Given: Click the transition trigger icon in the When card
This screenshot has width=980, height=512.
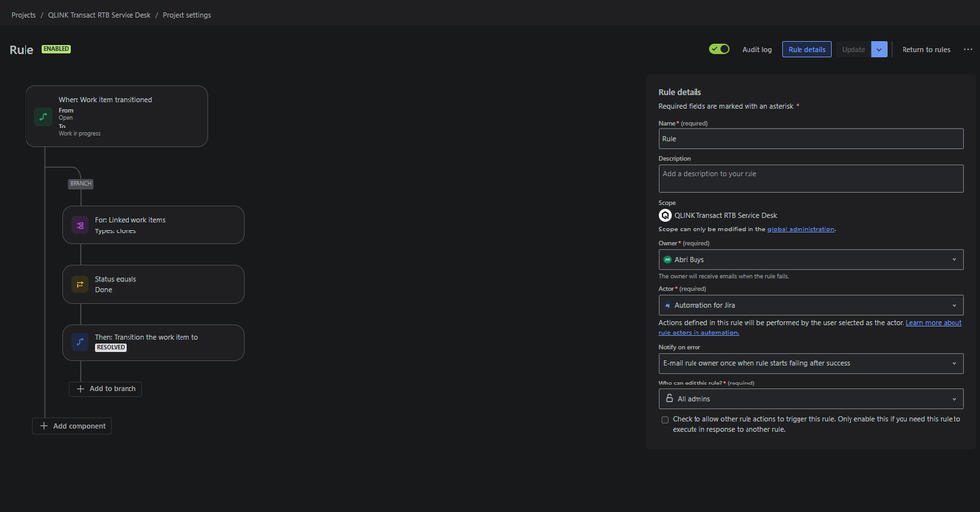Looking at the screenshot, I should [43, 117].
